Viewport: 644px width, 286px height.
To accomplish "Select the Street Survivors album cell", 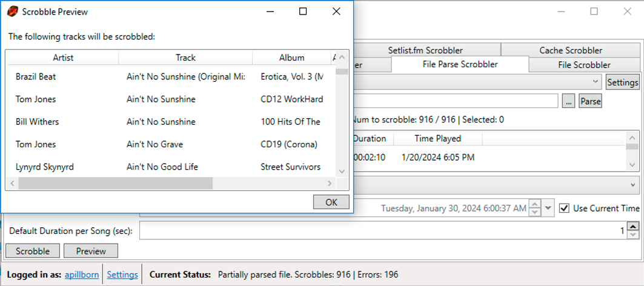I will tap(291, 167).
